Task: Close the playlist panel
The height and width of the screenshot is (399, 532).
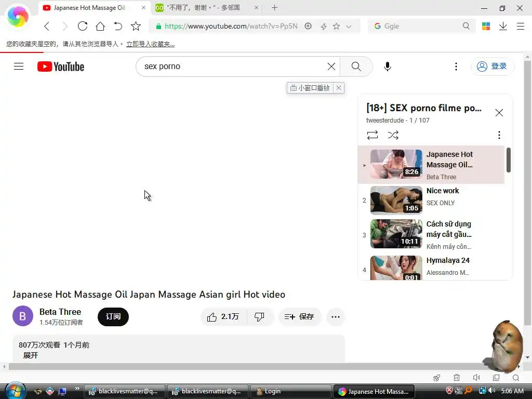Action: [499, 113]
